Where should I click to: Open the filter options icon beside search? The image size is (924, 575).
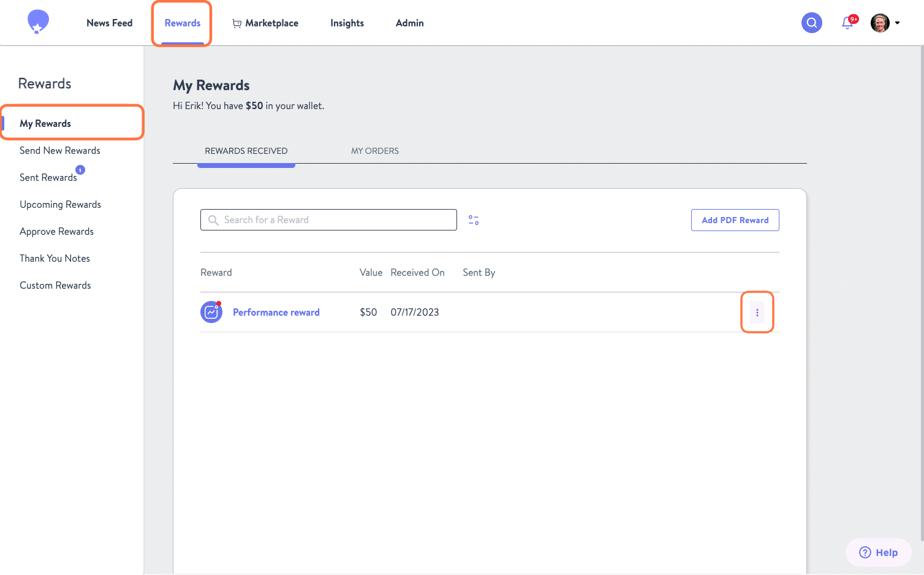[x=474, y=220]
